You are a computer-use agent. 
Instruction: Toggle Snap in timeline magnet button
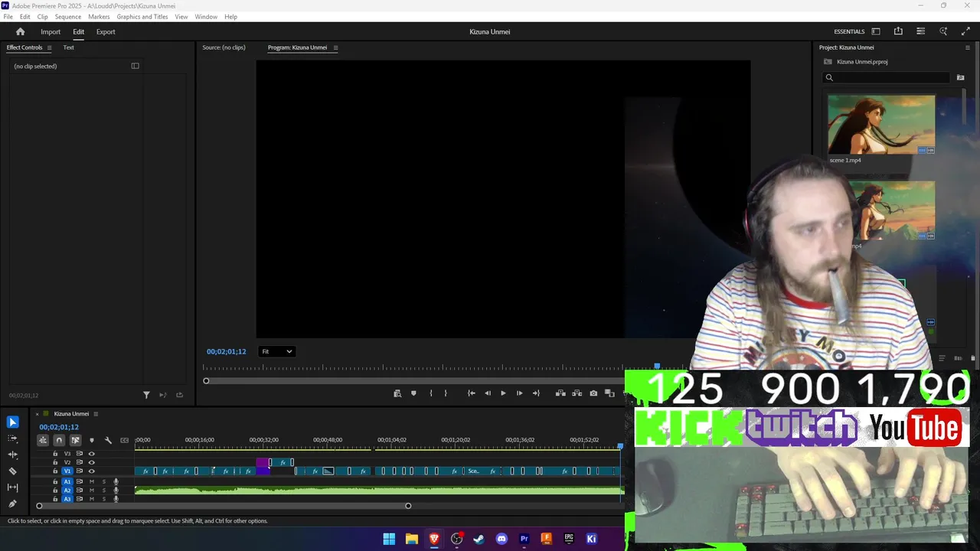pos(59,440)
